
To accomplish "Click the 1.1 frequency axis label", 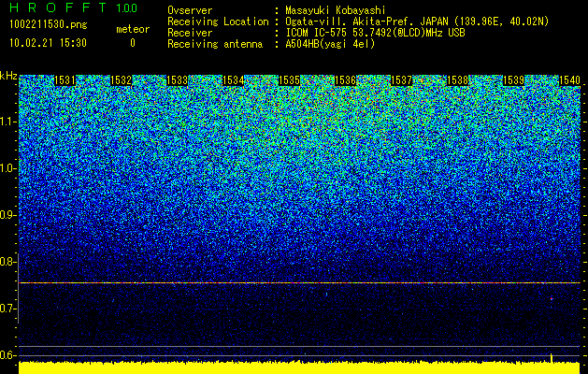I will pyautogui.click(x=7, y=122).
